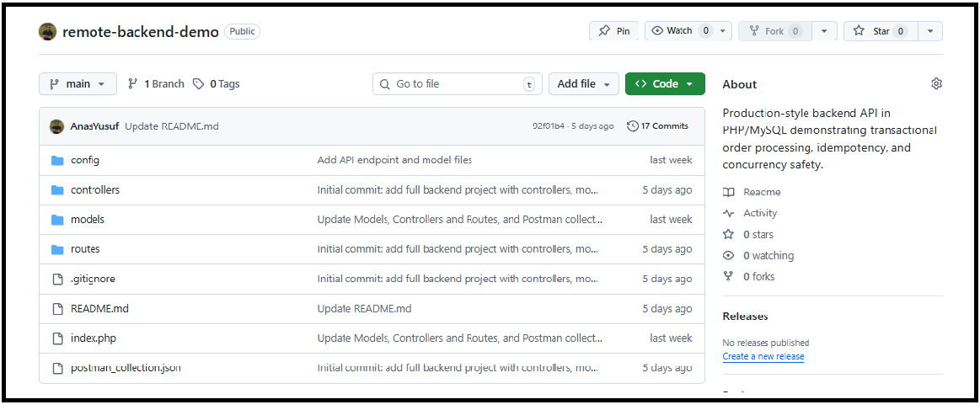Screen dimensions: 980x410
Task: Click the repository owner avatar
Action: (x=48, y=31)
